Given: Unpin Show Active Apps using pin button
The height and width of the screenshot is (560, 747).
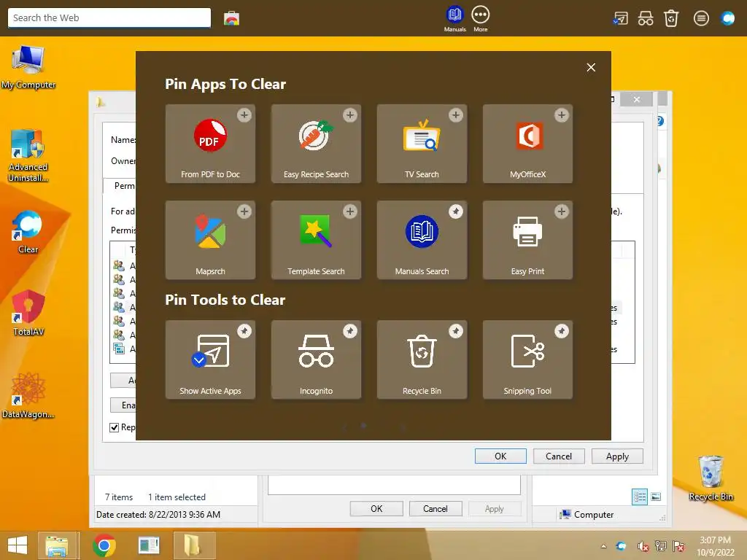Looking at the screenshot, I should coord(244,331).
